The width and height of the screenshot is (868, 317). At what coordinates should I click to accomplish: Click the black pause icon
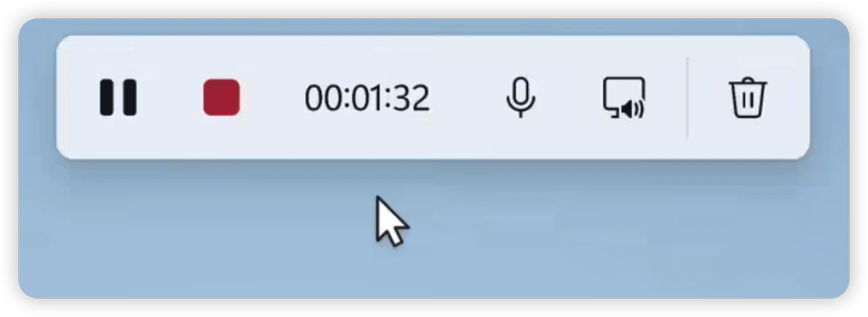(x=118, y=98)
